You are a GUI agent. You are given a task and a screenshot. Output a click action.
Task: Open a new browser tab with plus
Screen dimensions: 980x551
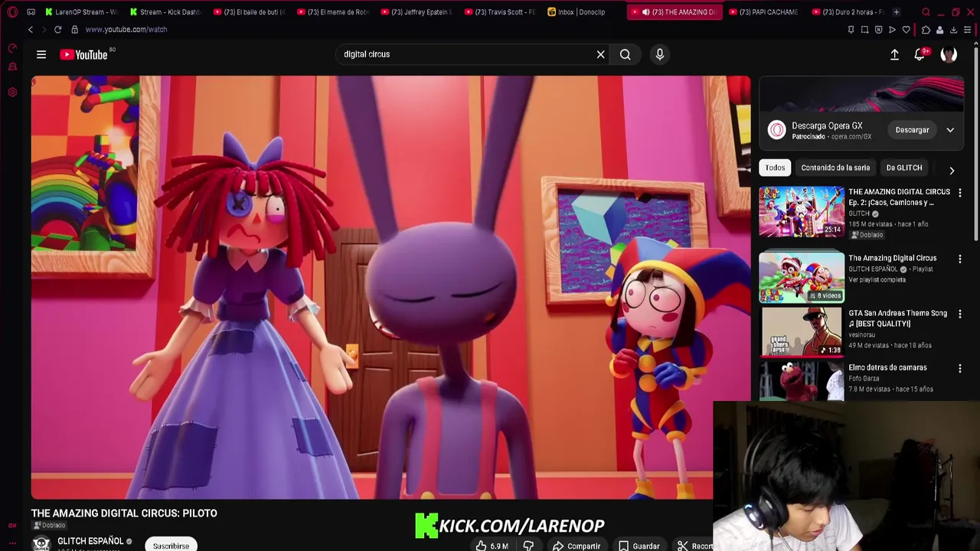(897, 12)
